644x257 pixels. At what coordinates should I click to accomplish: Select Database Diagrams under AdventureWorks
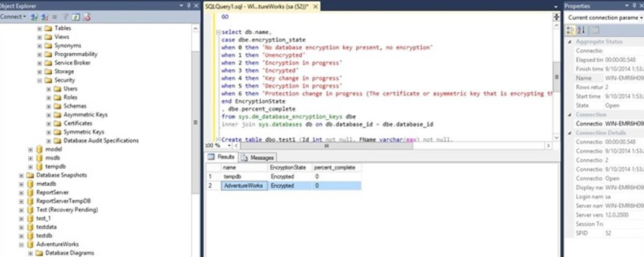pos(69,253)
